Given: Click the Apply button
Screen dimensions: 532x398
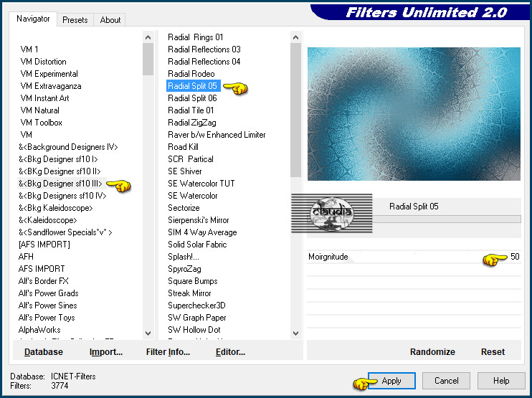Looking at the screenshot, I should (x=391, y=381).
